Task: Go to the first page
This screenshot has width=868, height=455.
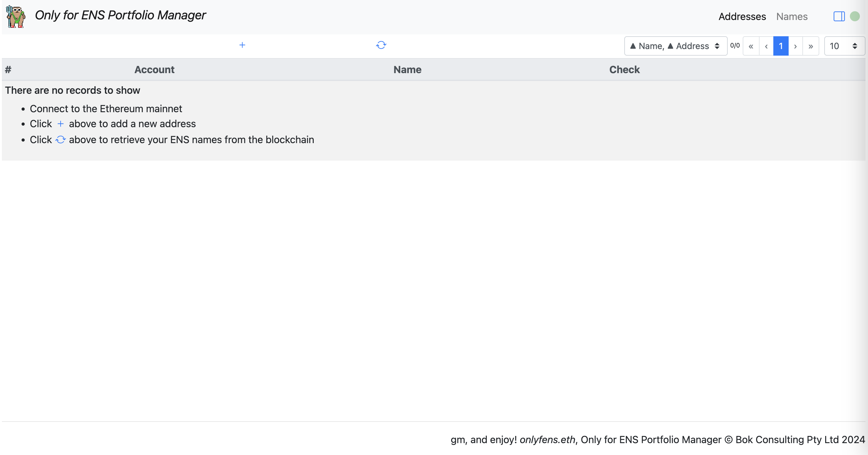Action: point(751,46)
